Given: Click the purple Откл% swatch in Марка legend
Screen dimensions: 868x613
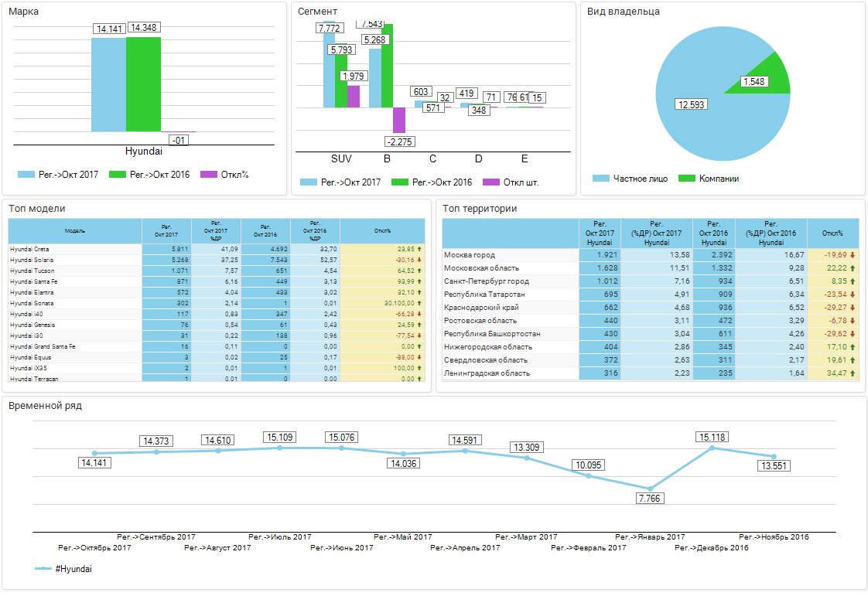Looking at the screenshot, I should tap(209, 174).
